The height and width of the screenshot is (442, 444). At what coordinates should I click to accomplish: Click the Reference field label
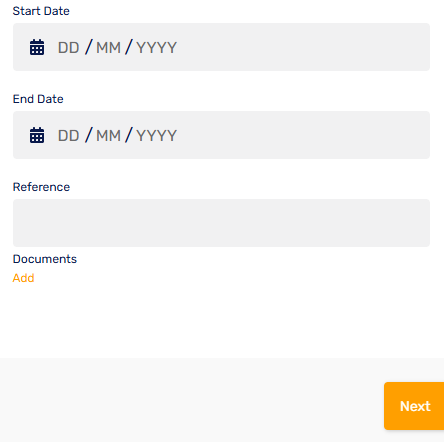(41, 187)
